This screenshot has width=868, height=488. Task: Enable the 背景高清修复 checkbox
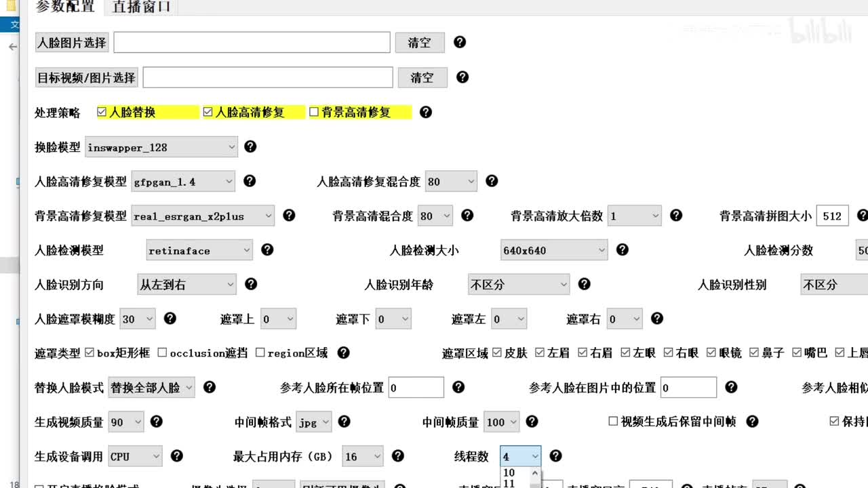coord(314,113)
